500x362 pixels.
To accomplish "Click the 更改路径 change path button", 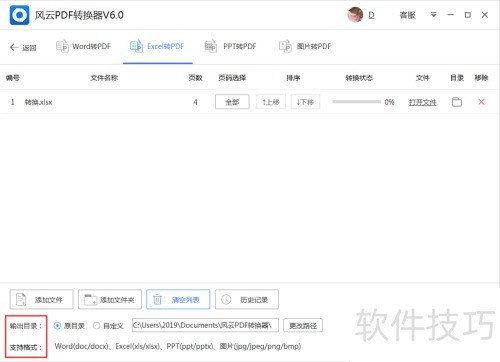I will [x=303, y=325].
